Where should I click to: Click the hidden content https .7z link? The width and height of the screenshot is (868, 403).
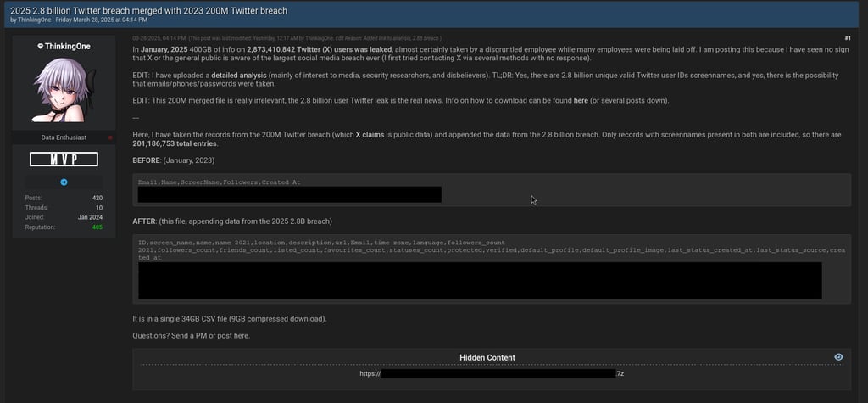(492, 373)
